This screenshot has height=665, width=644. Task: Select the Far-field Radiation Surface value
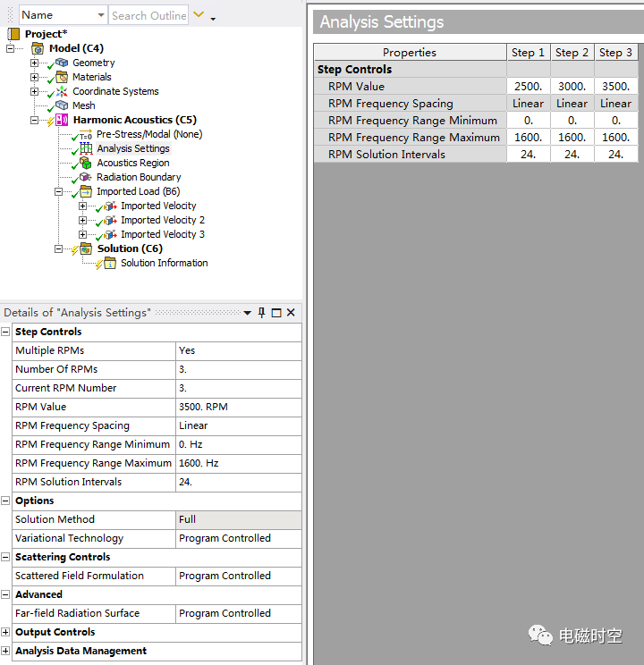click(239, 613)
